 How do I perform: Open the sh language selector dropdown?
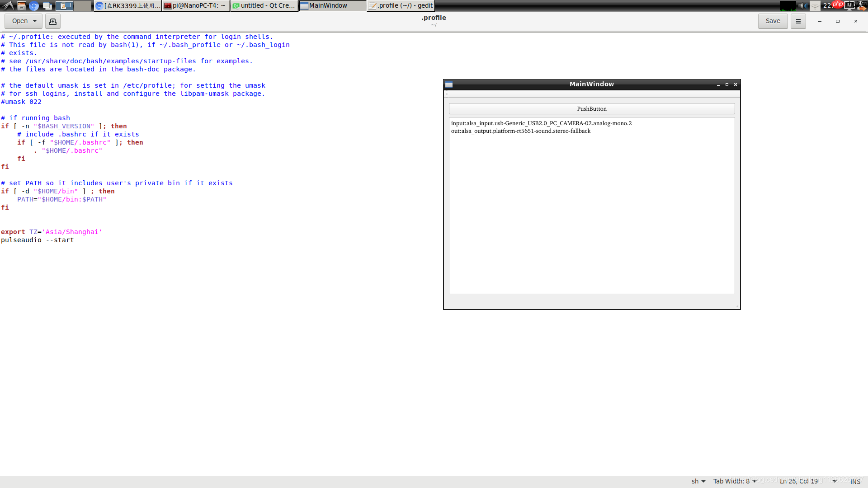pos(698,481)
